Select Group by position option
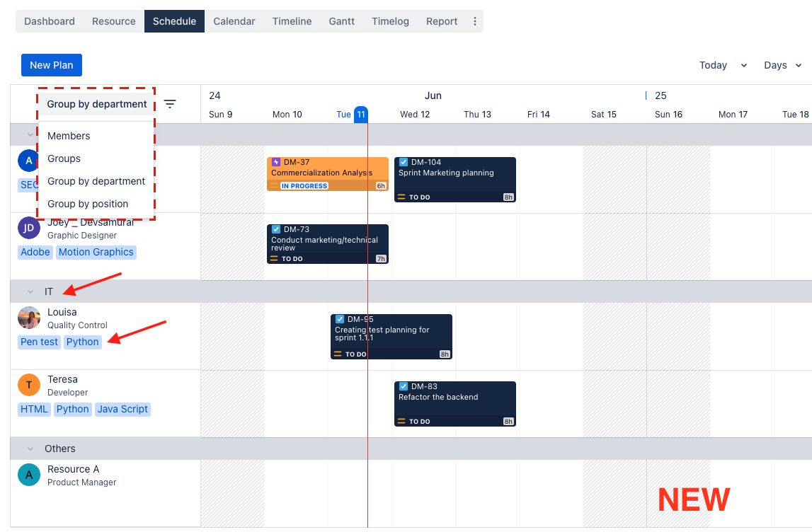The height and width of the screenshot is (532, 812). tap(88, 204)
